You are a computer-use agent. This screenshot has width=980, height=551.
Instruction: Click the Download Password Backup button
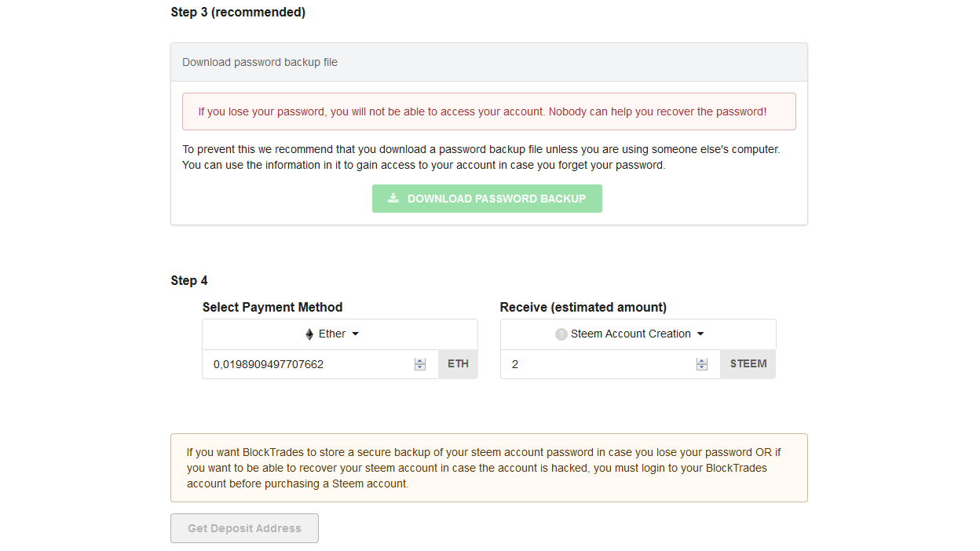point(487,199)
